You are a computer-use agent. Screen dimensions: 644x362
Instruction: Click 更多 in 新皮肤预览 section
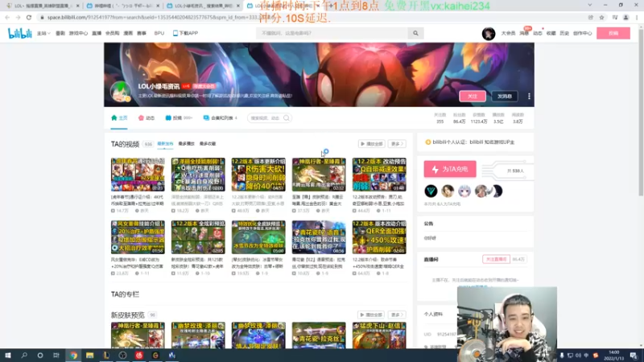point(397,315)
